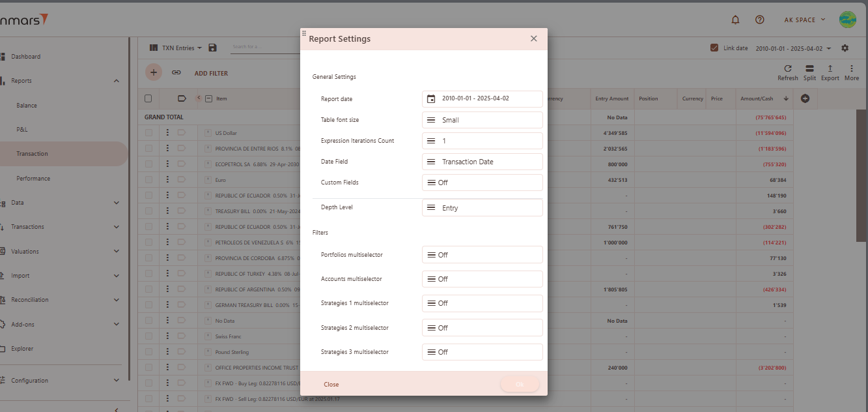Click the ADD FILTER button
The width and height of the screenshot is (868, 412).
point(211,74)
